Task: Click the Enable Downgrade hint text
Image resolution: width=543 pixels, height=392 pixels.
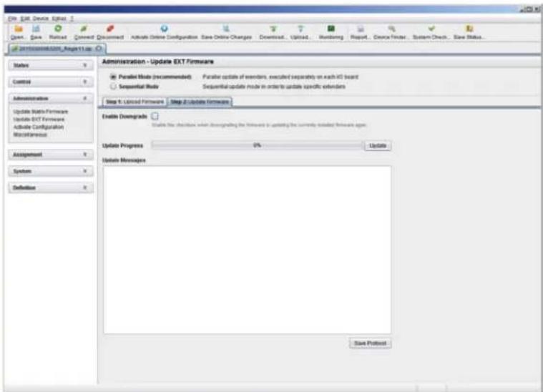Action: (259, 124)
